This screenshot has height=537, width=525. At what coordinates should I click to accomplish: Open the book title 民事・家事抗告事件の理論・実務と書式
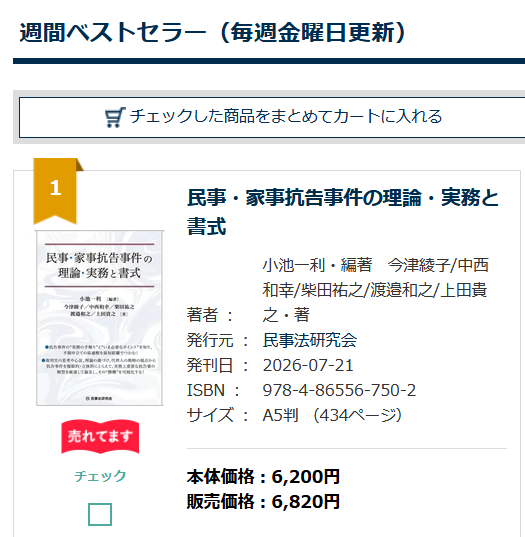342,212
